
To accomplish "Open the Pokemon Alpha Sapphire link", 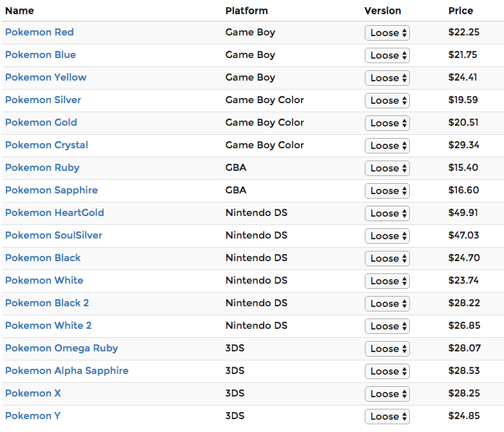I will pos(67,371).
